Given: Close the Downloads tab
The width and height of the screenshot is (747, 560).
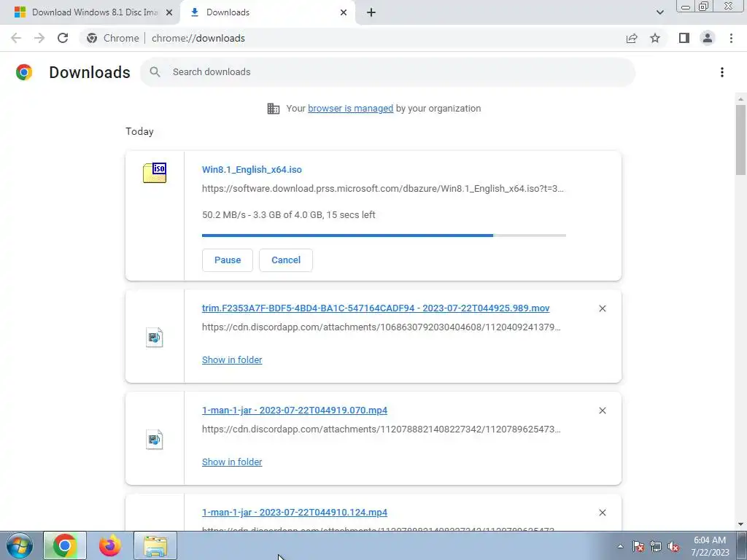Looking at the screenshot, I should click(344, 12).
